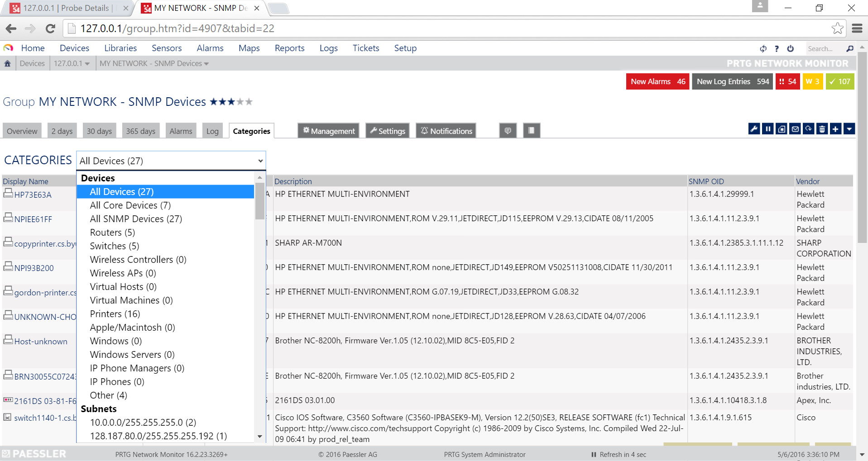The image size is (868, 461).
Task: Open the Tickets menu
Action: point(366,48)
